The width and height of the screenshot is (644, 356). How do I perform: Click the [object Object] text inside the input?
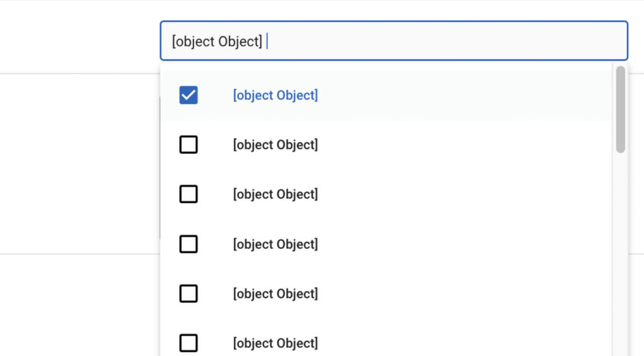point(217,42)
